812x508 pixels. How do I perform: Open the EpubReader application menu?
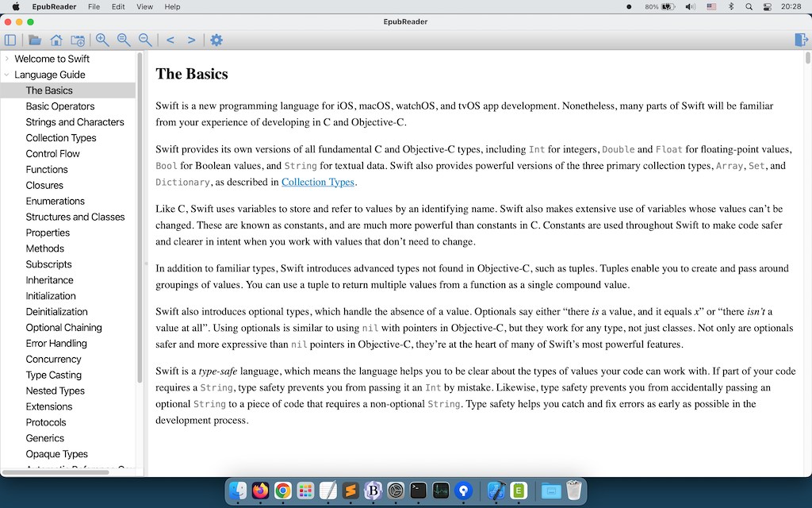(x=54, y=6)
